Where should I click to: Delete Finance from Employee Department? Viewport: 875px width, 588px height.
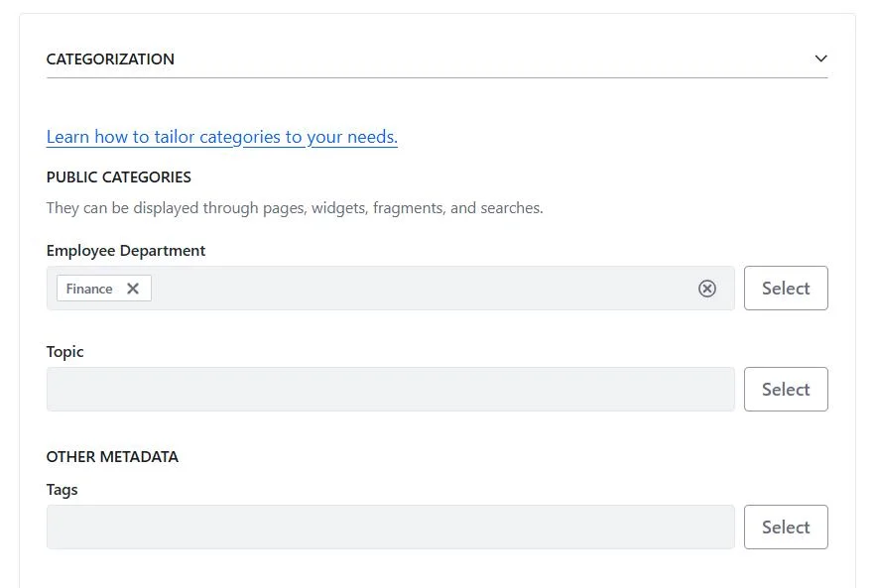pos(133,288)
